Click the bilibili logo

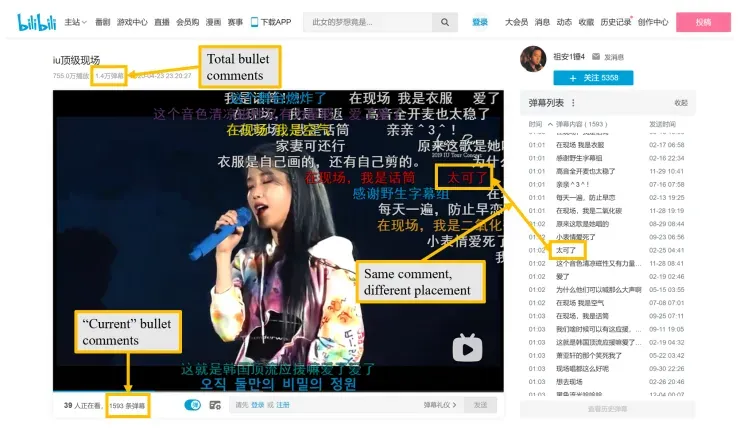pos(37,22)
